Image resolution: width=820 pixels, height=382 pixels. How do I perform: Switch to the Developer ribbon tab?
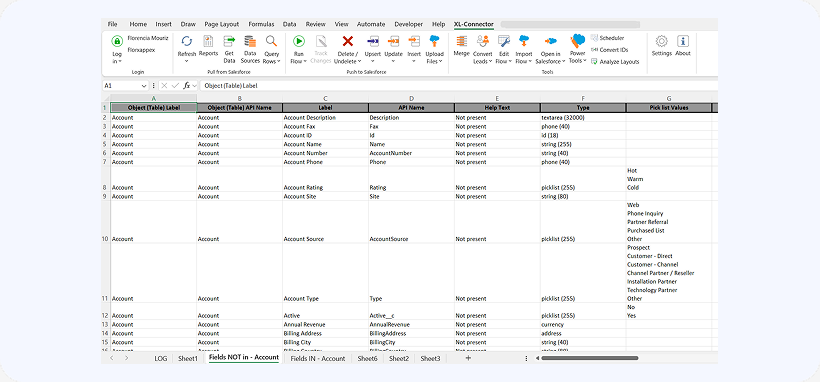tap(408, 24)
